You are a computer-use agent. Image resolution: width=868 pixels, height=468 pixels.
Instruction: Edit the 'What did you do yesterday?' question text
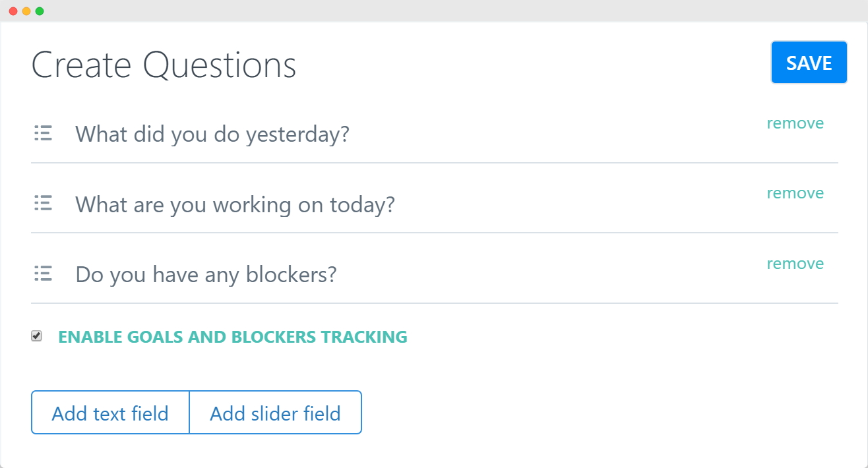212,134
